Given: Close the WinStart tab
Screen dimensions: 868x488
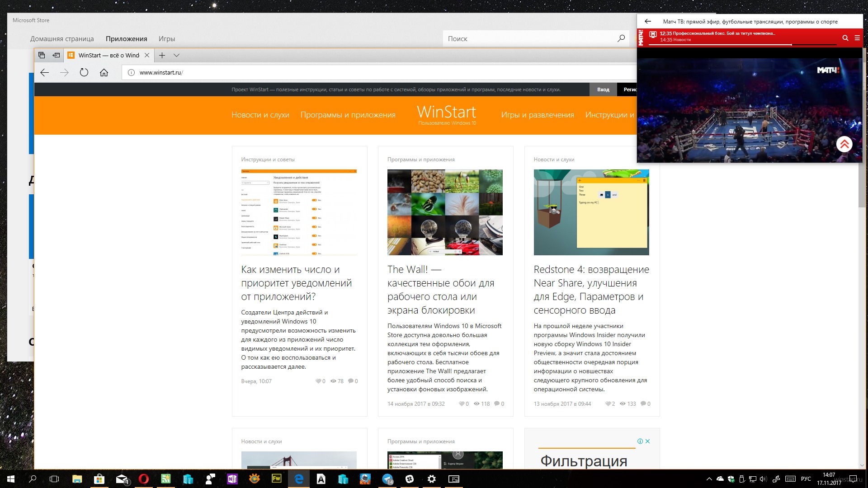Looking at the screenshot, I should 147,55.
